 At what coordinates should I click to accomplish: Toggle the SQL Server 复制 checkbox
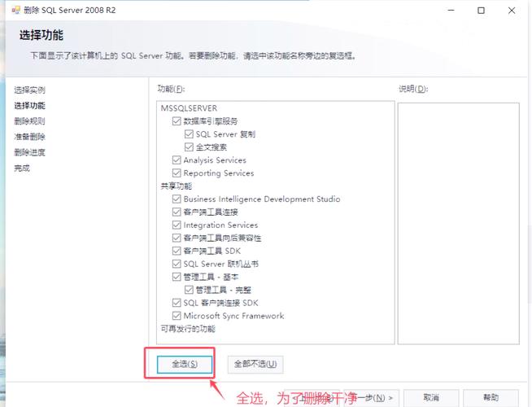point(189,134)
